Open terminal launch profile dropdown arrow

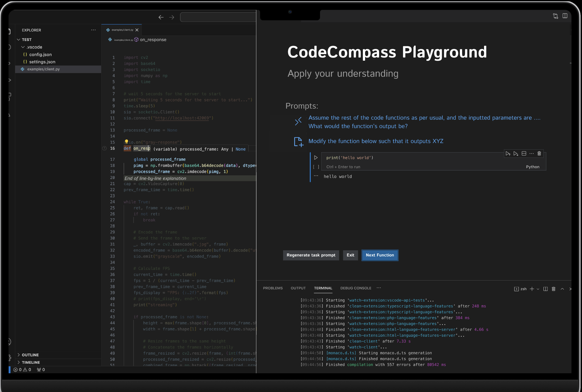(x=538, y=289)
